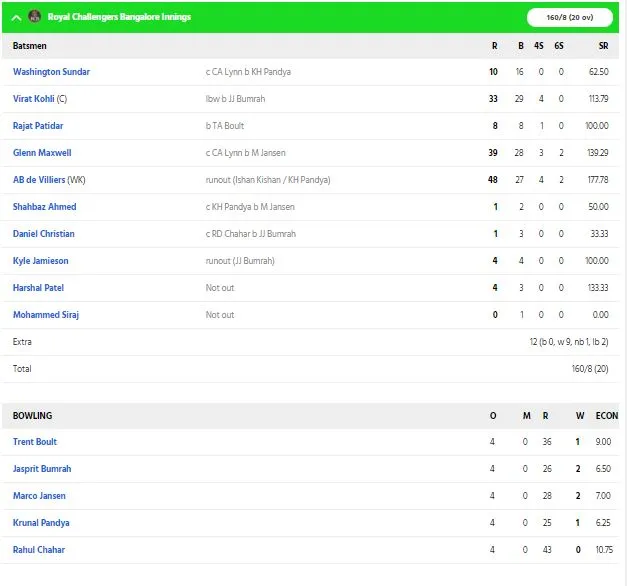Click Trent Boult's runs conceded 36
627x586 pixels.
[547, 442]
